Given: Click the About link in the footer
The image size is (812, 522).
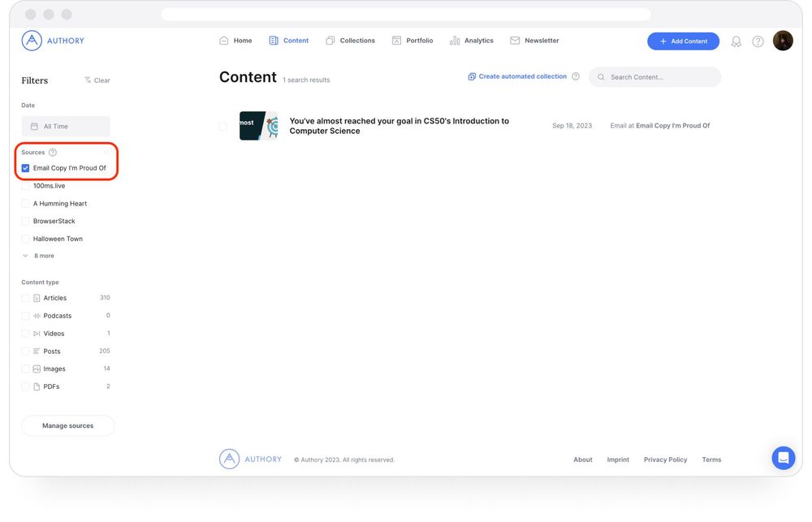Looking at the screenshot, I should coord(582,459).
